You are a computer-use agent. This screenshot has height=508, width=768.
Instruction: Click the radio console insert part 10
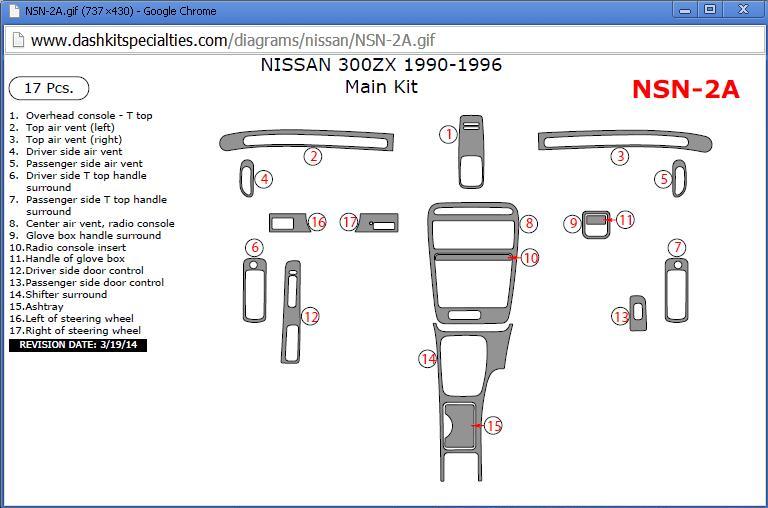click(472, 258)
